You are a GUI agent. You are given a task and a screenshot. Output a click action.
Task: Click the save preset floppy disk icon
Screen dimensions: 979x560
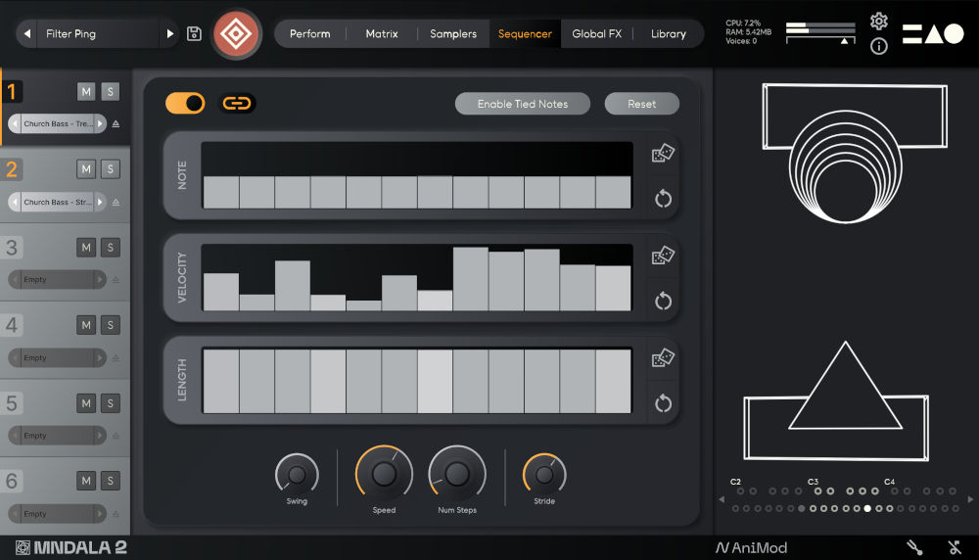[x=195, y=34]
